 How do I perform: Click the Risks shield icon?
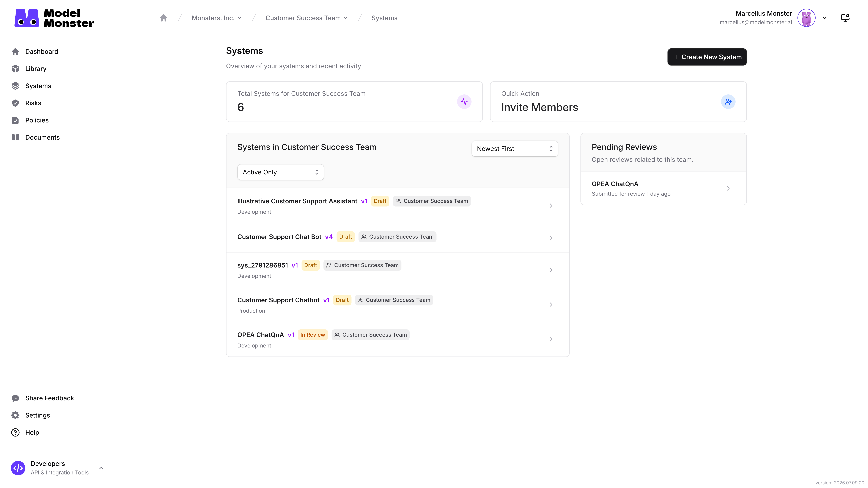[x=16, y=103]
